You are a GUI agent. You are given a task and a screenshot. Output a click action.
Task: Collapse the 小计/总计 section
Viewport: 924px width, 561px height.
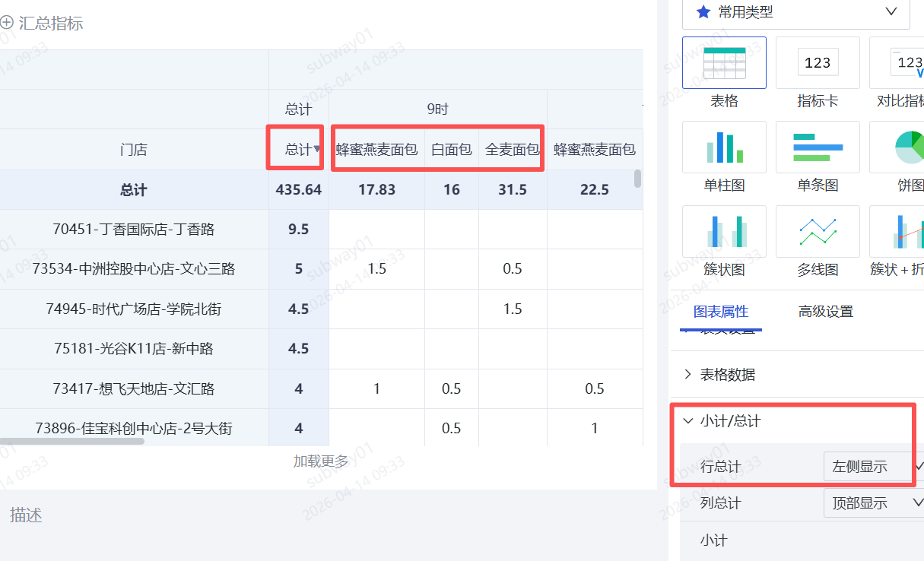coord(688,421)
